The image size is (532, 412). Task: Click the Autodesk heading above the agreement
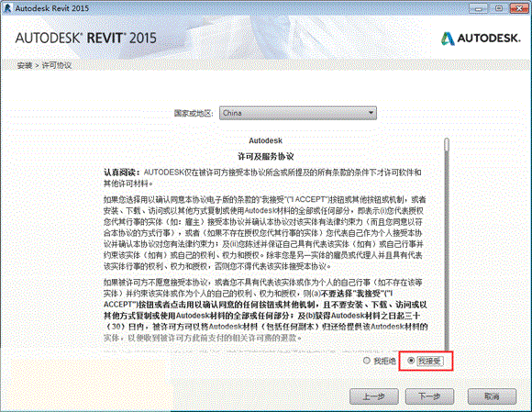pyautogui.click(x=266, y=140)
